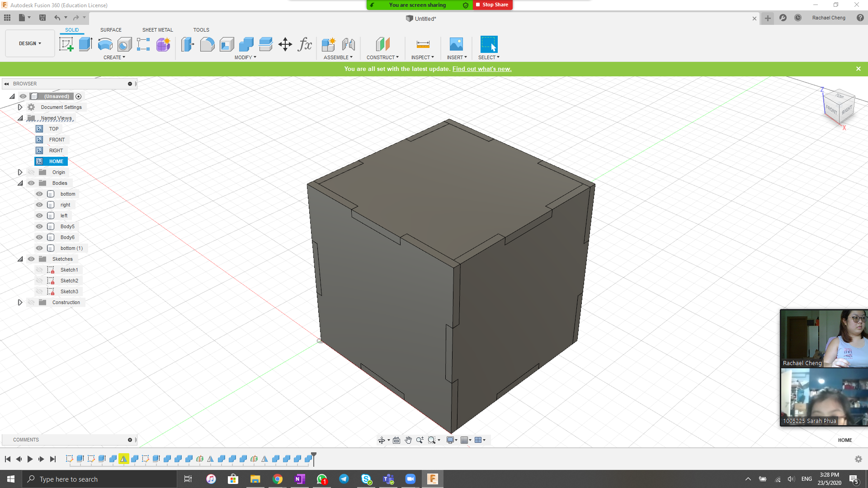The image size is (868, 488).
Task: Select the Combine tool
Action: click(x=246, y=44)
